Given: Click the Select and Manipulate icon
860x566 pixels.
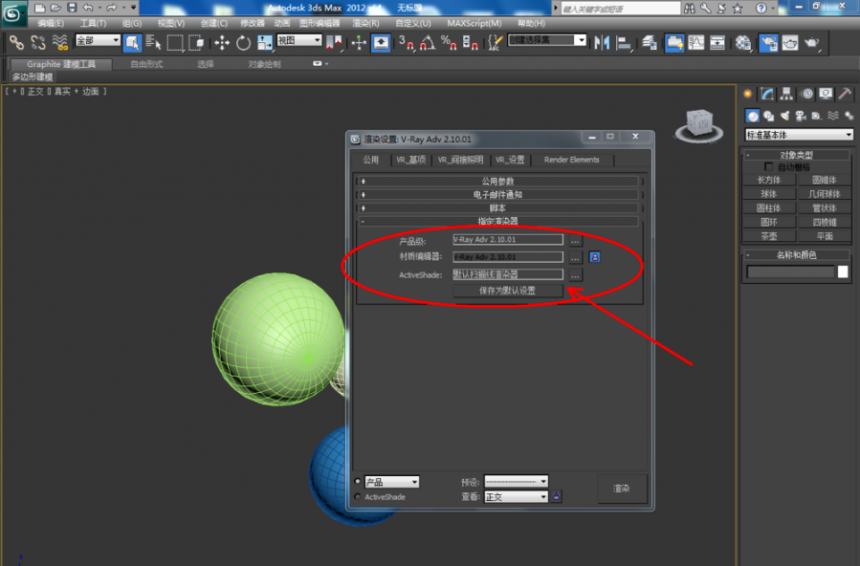Looking at the screenshot, I should pos(359,42).
